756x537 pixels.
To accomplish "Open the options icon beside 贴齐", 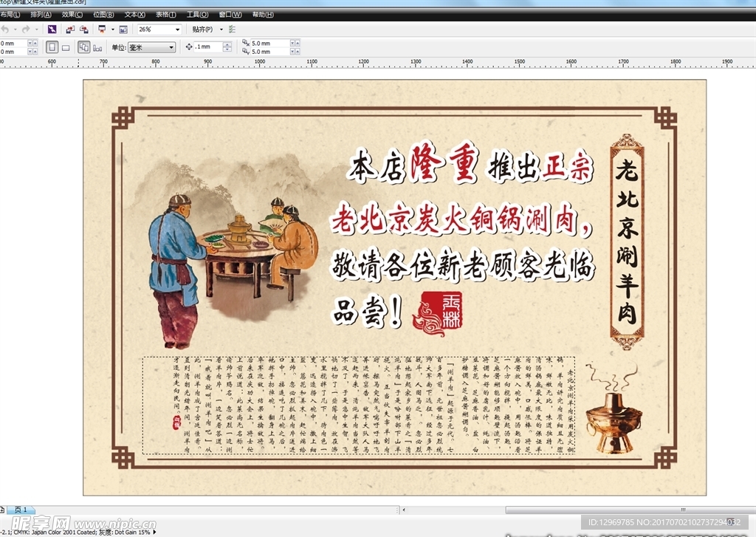I will (233, 30).
